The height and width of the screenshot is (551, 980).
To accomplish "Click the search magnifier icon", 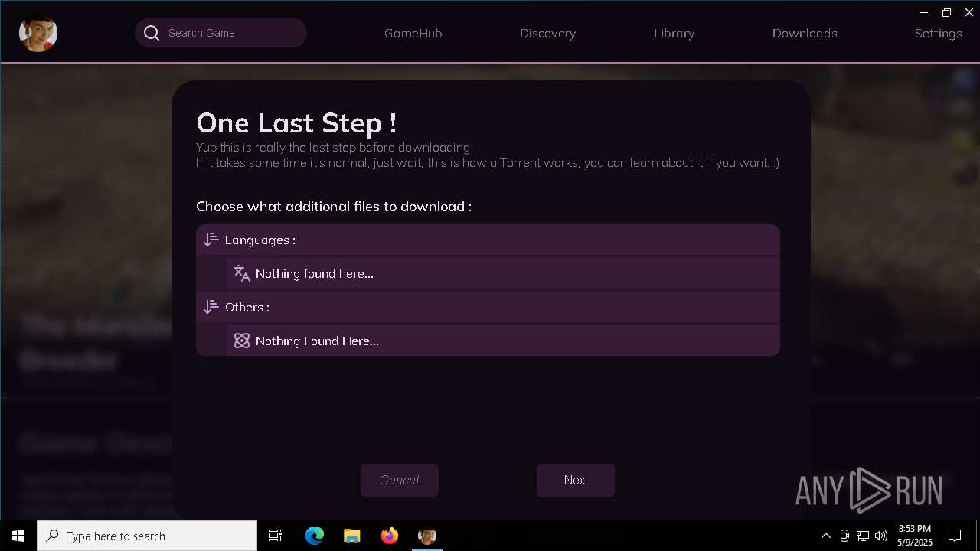I will 152,33.
